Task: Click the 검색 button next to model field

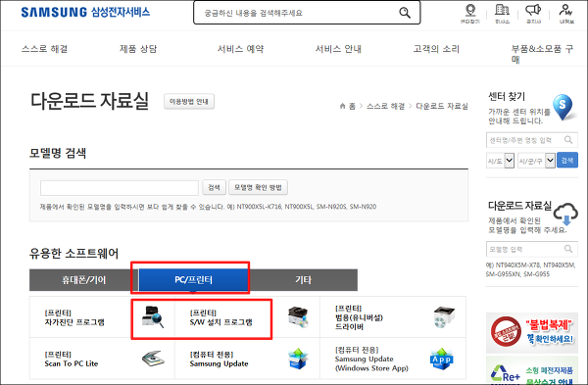Action: coord(214,187)
